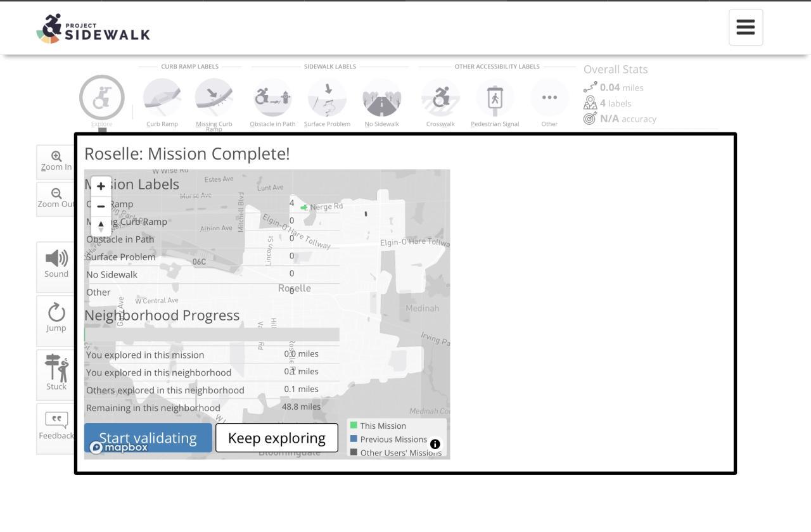Open the Other labels option
811x532 pixels.
(x=549, y=98)
